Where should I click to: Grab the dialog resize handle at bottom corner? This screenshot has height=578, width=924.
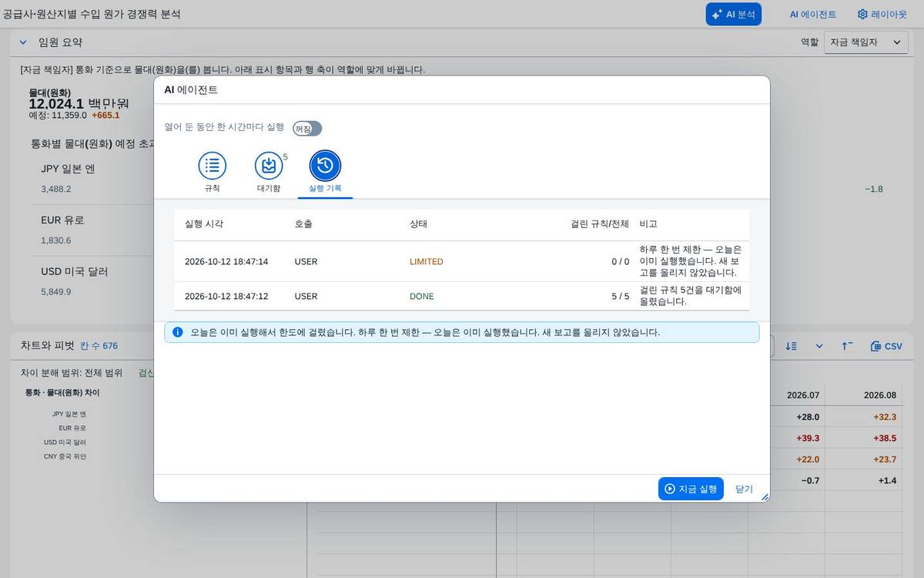click(x=765, y=497)
